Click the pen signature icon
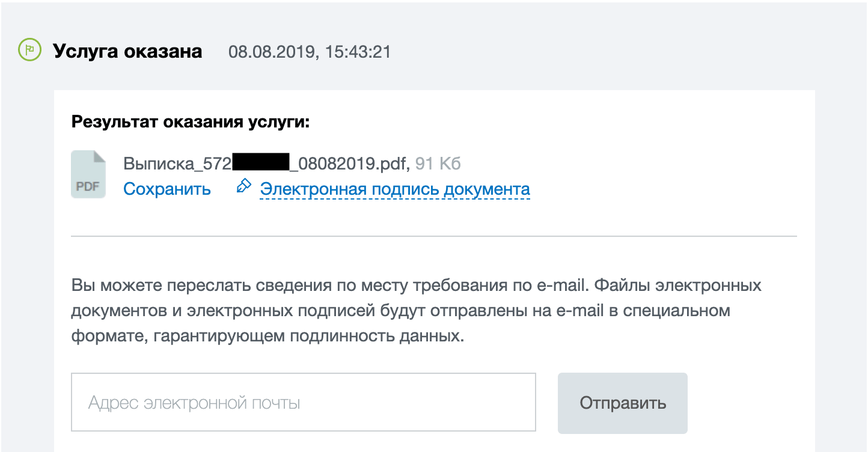This screenshot has width=868, height=452. [243, 186]
